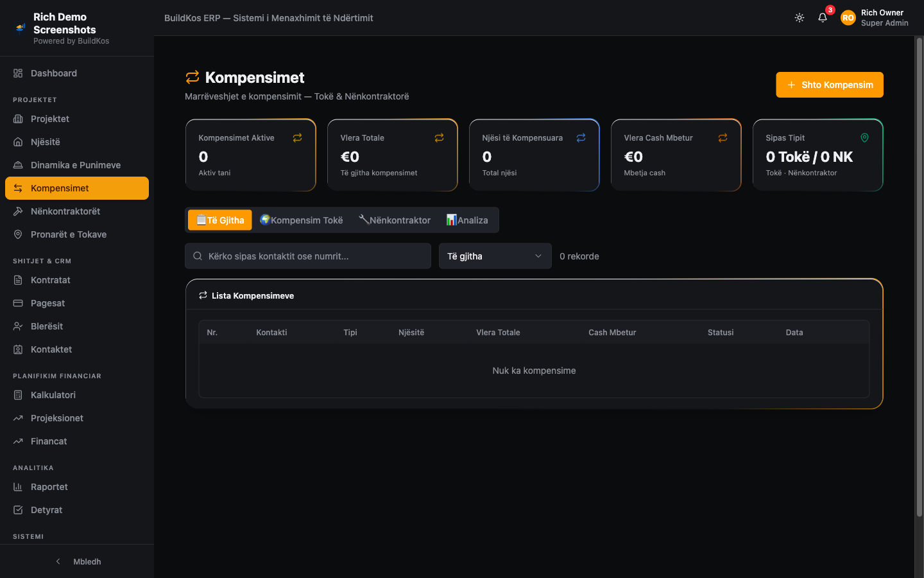Click the Blerësit user icon

[x=18, y=326]
